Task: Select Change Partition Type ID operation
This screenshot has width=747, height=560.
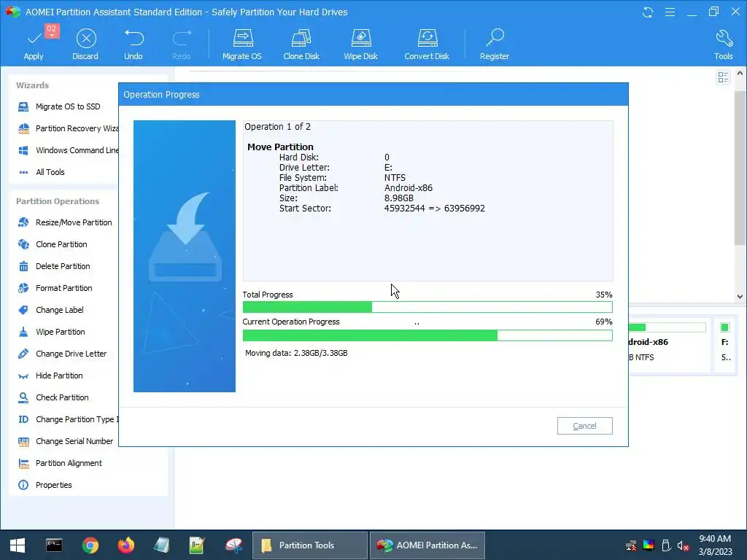Action: click(x=67, y=419)
